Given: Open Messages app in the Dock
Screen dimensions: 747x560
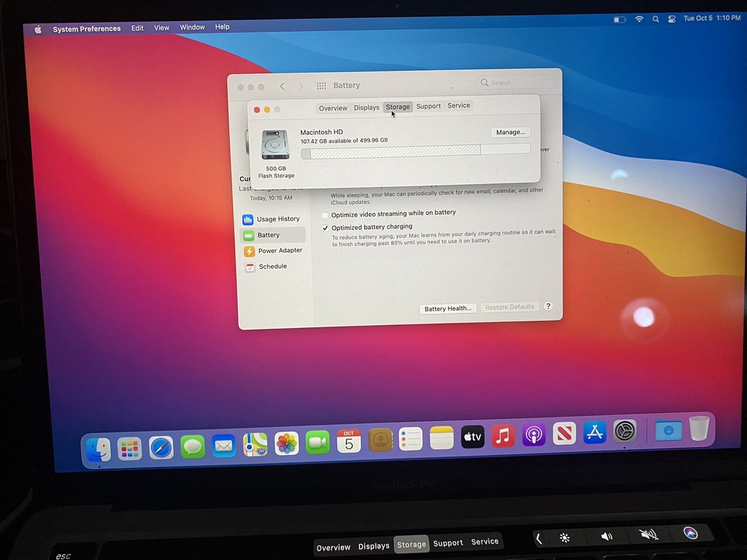Looking at the screenshot, I should (x=192, y=446).
